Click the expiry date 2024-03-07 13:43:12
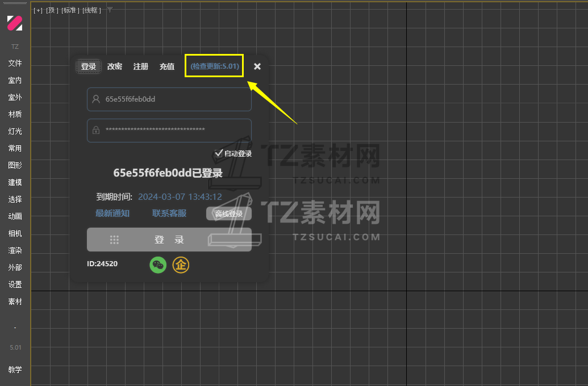This screenshot has height=386, width=588. (x=180, y=197)
